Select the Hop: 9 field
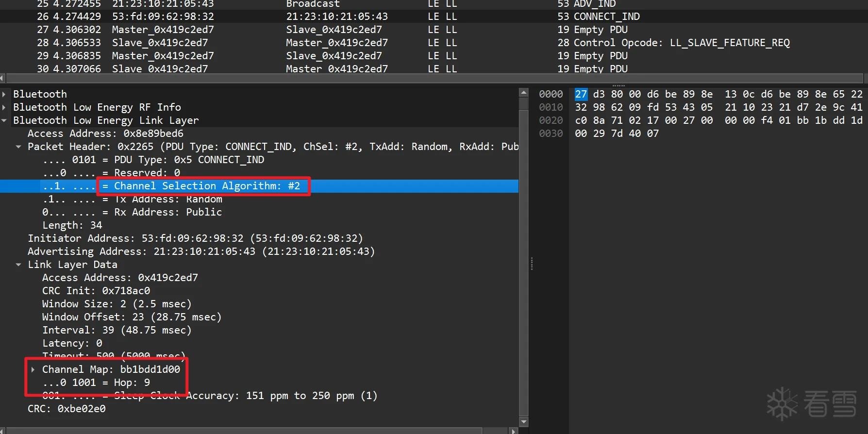 [x=259, y=383]
